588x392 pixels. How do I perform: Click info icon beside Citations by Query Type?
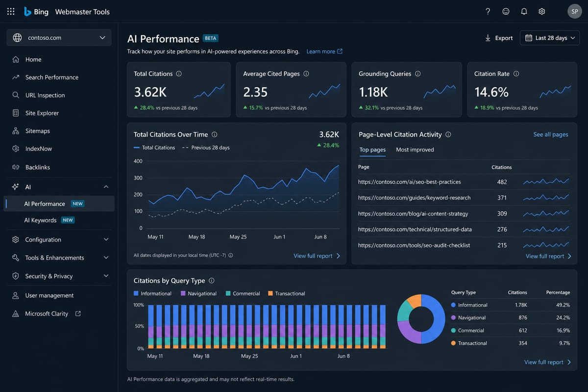coord(212,281)
